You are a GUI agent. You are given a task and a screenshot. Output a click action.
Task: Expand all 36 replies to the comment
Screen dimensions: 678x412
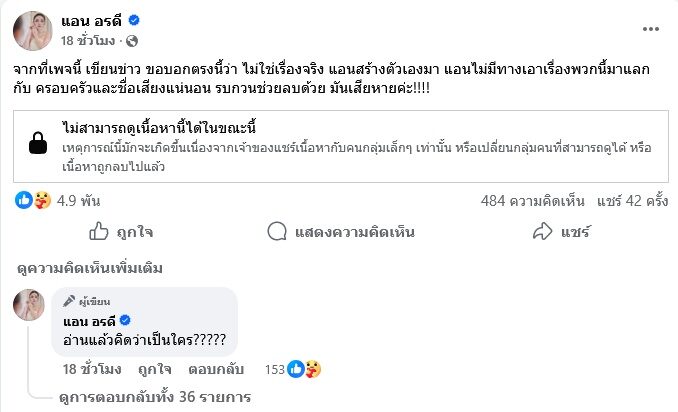click(155, 397)
